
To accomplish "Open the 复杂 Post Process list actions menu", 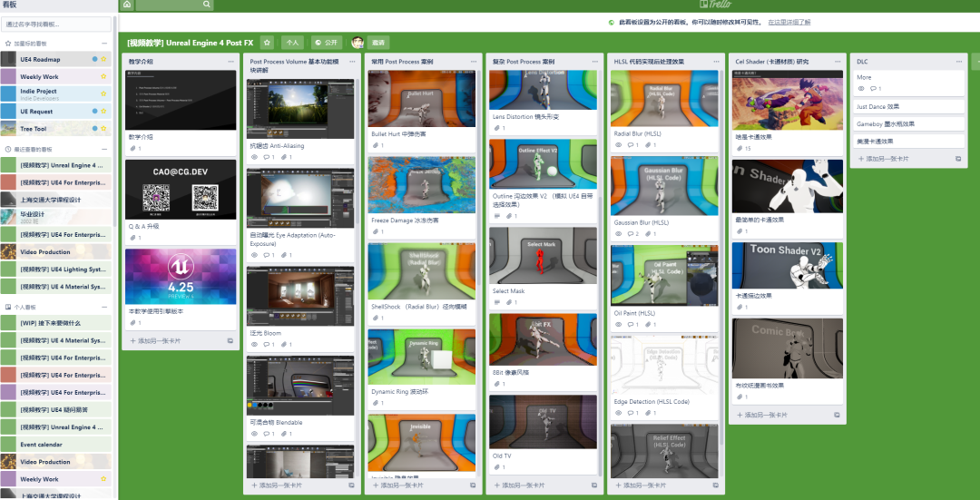I will tap(594, 62).
